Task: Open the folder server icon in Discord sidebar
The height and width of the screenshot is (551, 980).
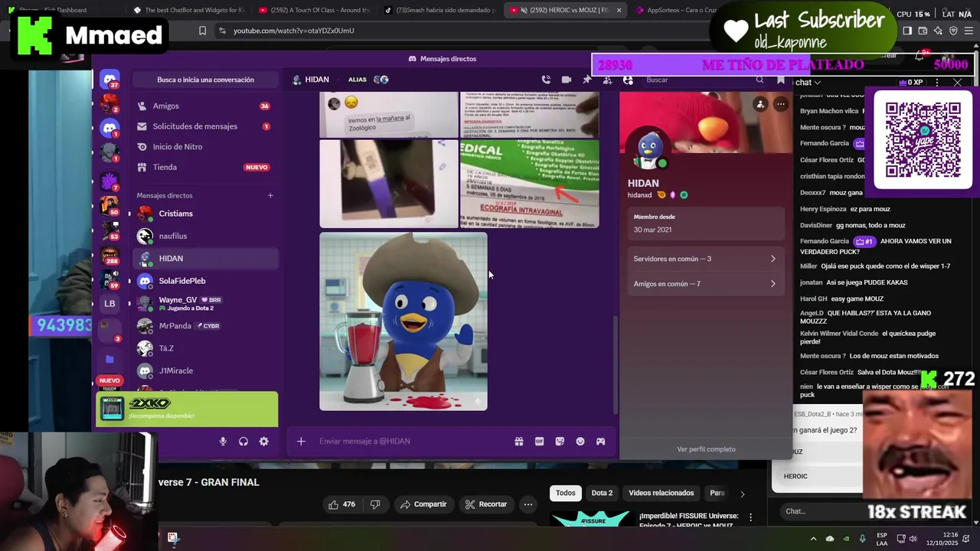Action: [x=109, y=359]
